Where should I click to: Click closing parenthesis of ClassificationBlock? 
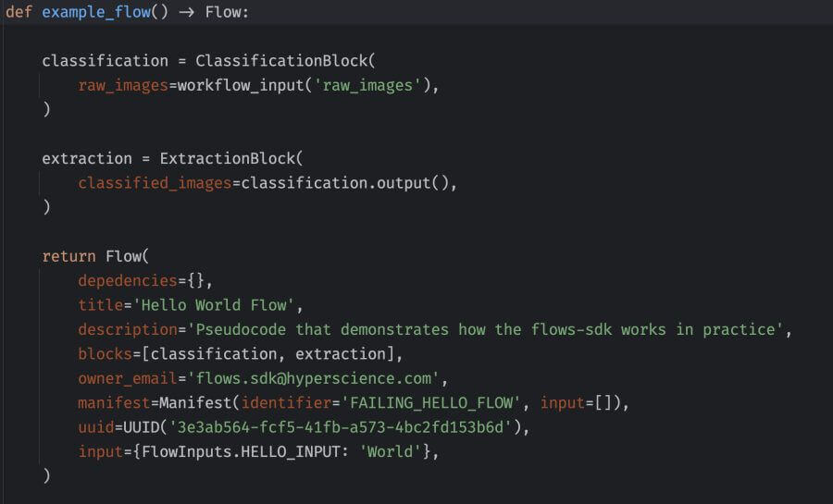pos(47,109)
